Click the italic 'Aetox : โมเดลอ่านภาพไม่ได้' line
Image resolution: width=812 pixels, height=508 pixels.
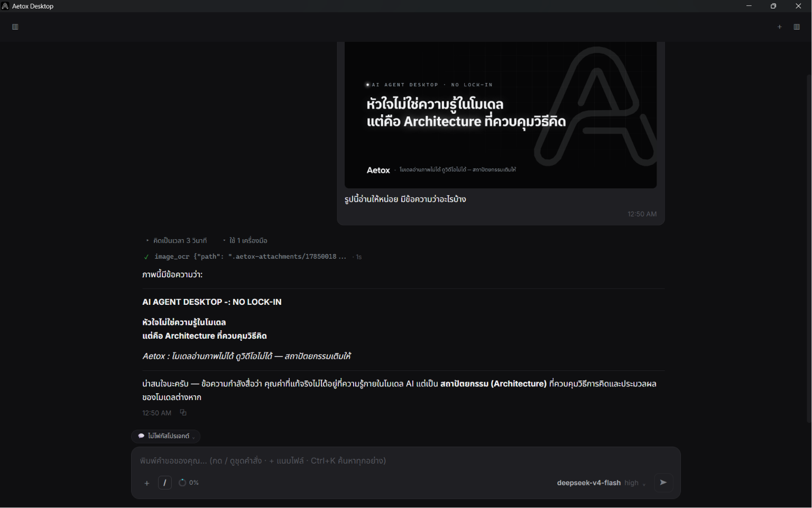(x=247, y=356)
